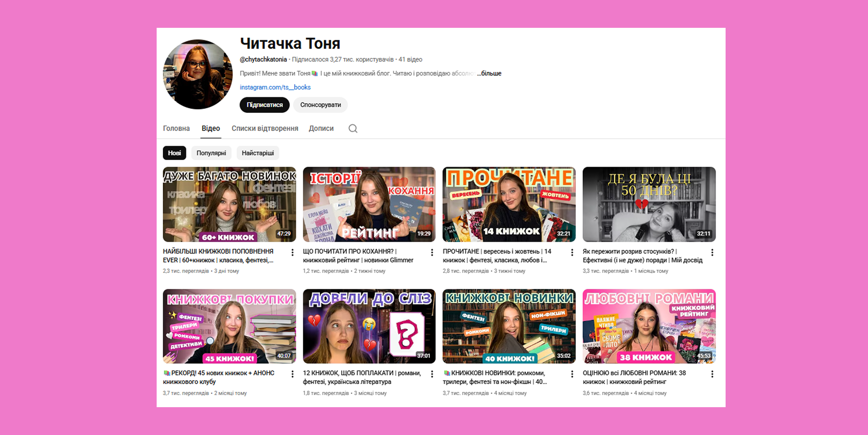Image resolution: width=868 pixels, height=435 pixels.
Task: Open three-dot menu for ПРОЧИТАНЕ вересень video
Action: 572,252
